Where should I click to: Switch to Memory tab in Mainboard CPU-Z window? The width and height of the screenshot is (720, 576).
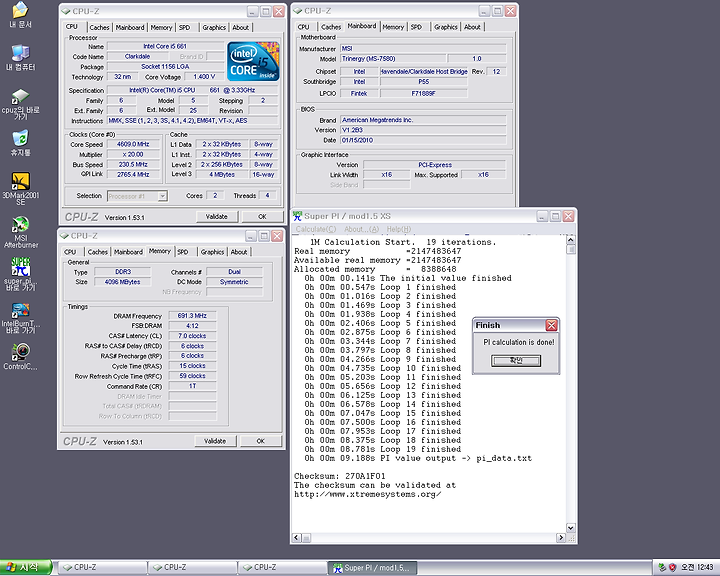[x=394, y=27]
